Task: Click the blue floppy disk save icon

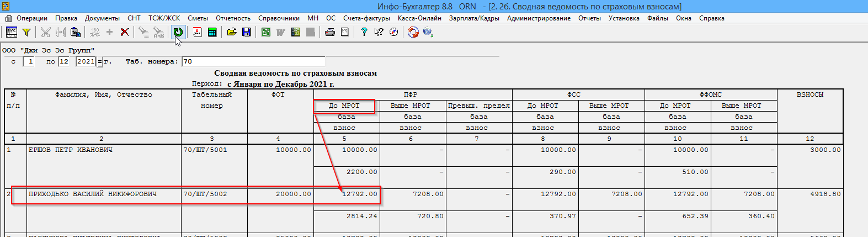Action: 246,32
